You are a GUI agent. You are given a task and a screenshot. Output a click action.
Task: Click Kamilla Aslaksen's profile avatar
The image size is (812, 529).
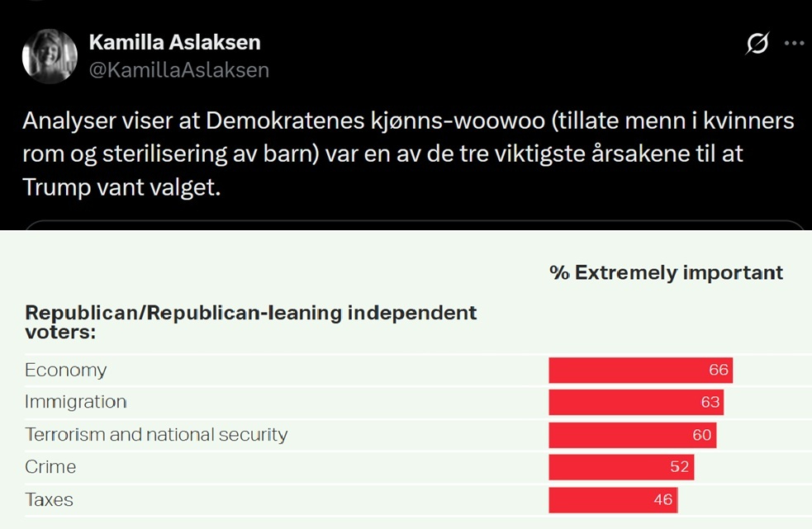[50, 56]
